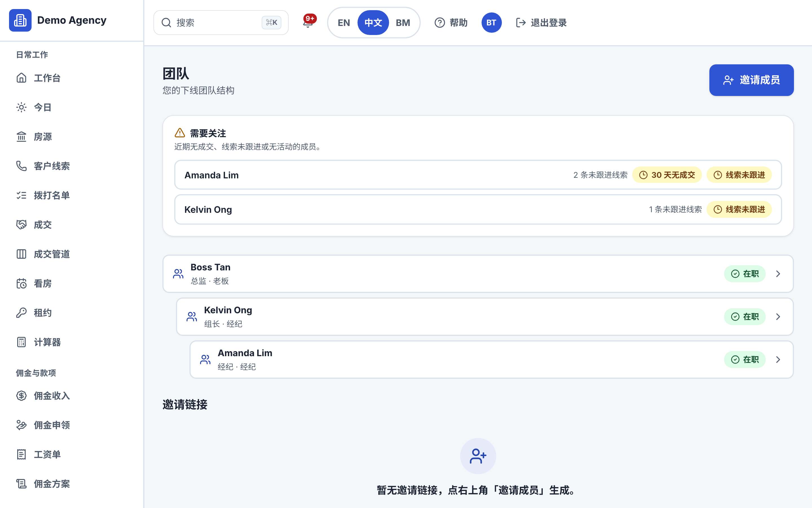Open 房源 listings in the sidebar
Screen dimensions: 812x508
pos(72,137)
